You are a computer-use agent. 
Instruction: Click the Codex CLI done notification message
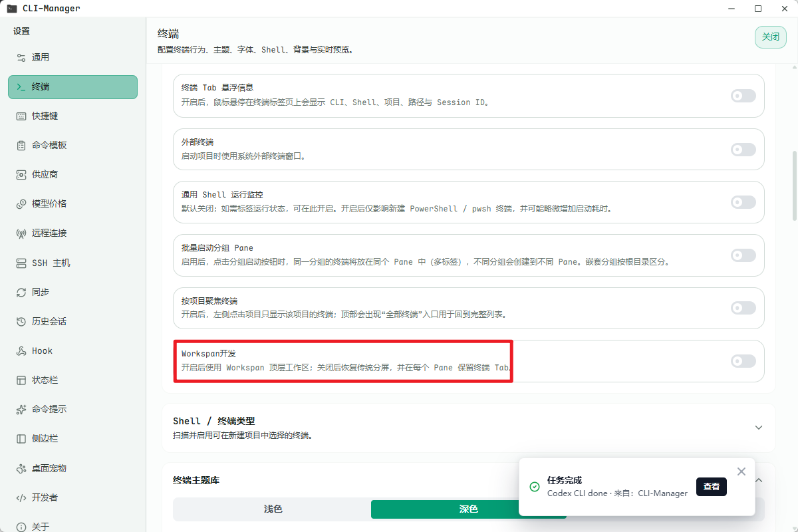click(x=617, y=493)
